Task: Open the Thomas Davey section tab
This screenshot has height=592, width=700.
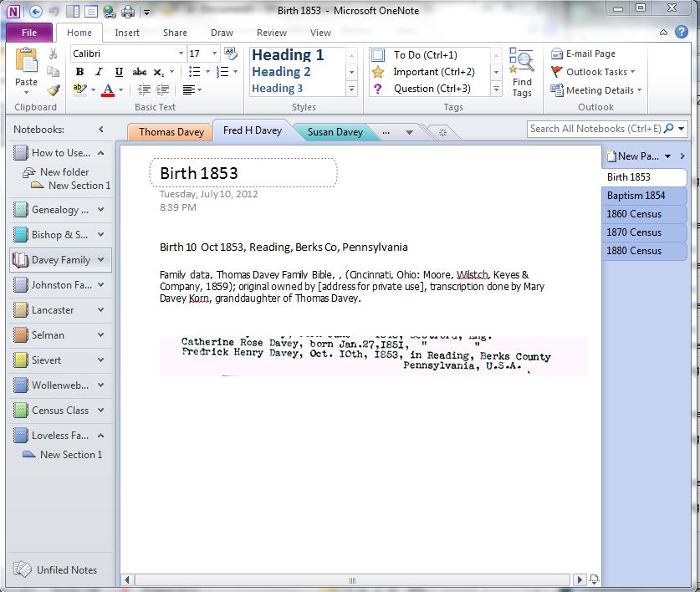Action: (169, 131)
